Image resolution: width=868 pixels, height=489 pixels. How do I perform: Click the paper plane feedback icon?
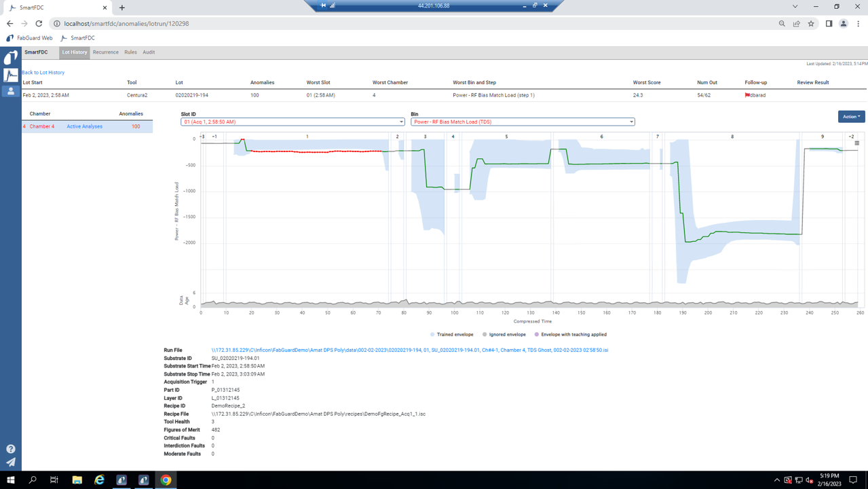11,463
